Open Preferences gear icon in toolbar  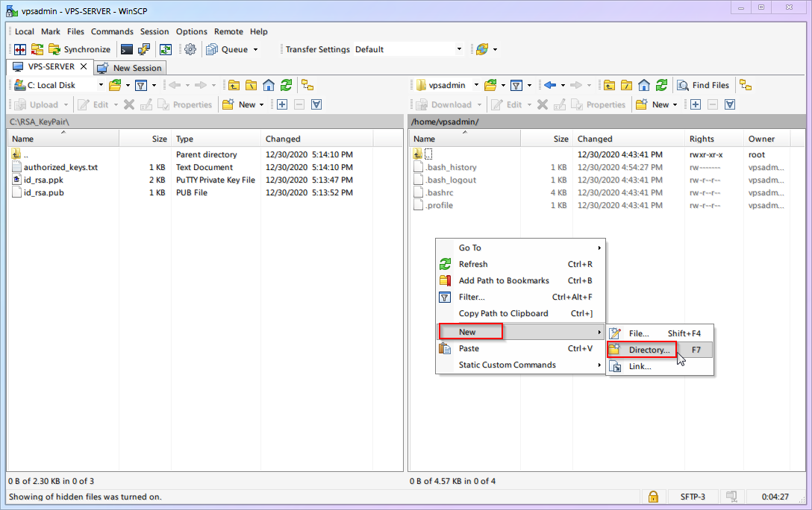[x=190, y=49]
